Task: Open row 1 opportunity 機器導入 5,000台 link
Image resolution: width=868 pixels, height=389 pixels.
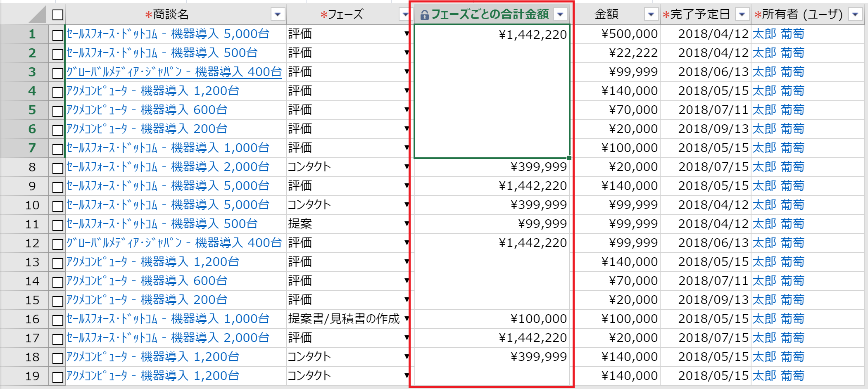Action: (168, 34)
